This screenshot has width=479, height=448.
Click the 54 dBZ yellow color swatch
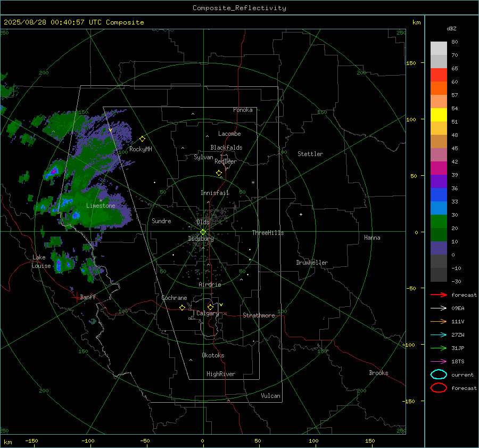point(439,115)
